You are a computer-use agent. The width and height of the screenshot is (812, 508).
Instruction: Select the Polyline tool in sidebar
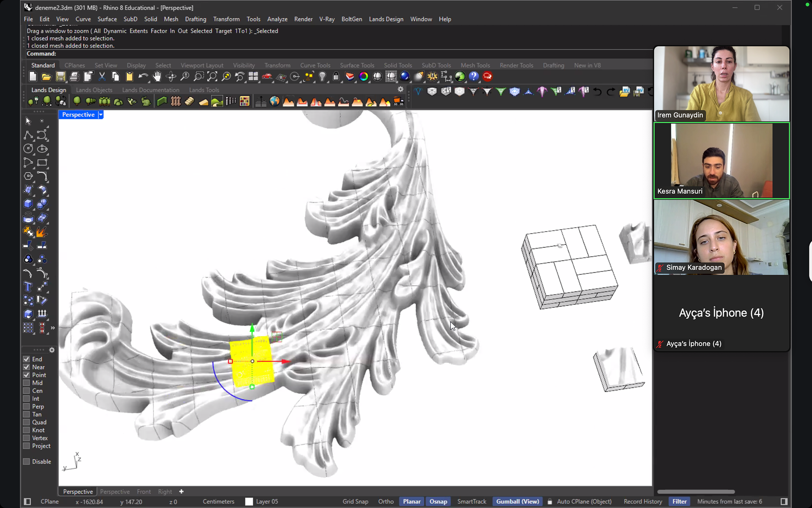pyautogui.click(x=28, y=135)
